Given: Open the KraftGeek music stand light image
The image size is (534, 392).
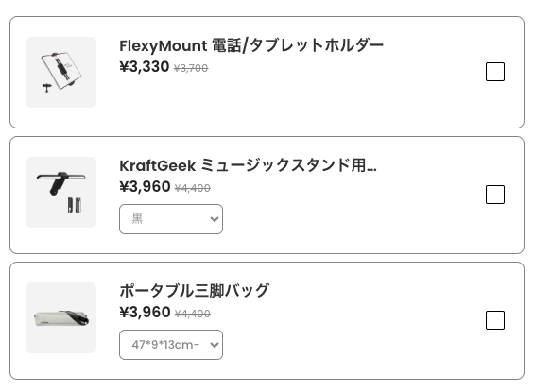Looking at the screenshot, I should click(60, 192).
